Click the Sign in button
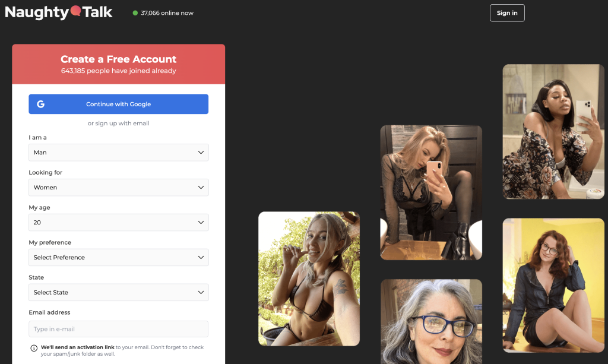Image resolution: width=608 pixels, height=364 pixels. pos(507,13)
